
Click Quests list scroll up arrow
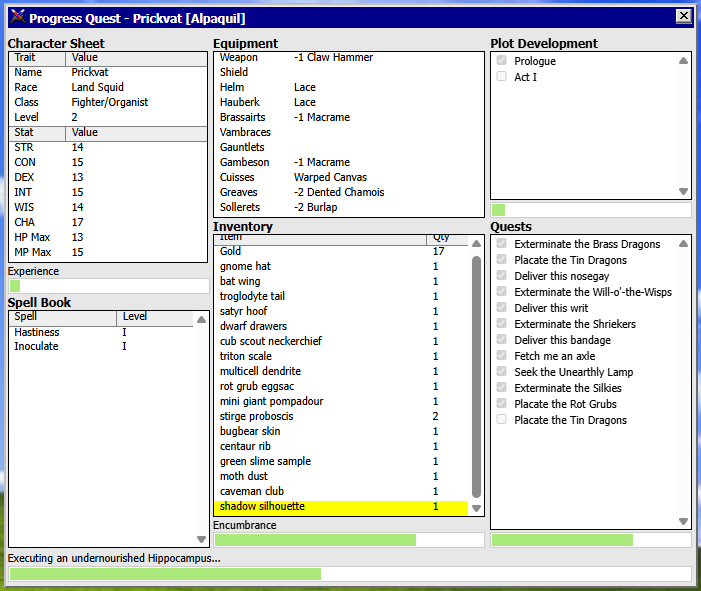pos(683,244)
